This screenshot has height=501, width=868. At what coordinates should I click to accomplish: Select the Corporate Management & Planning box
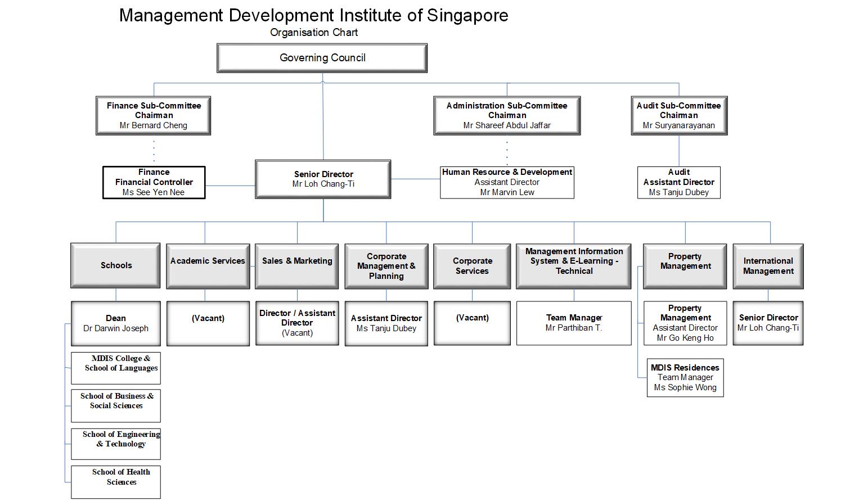[386, 266]
